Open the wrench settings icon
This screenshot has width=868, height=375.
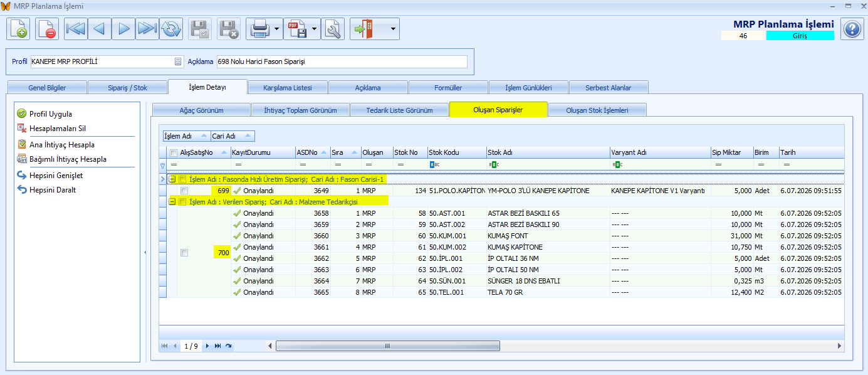pyautogui.click(x=333, y=29)
